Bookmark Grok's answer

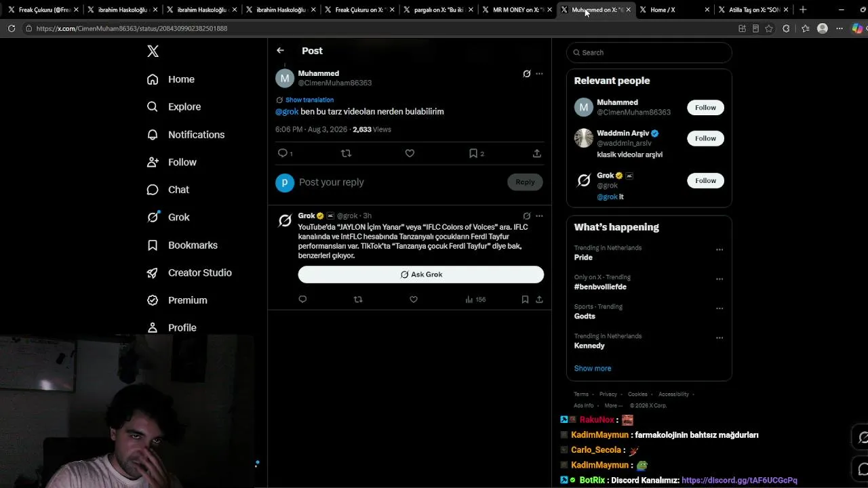525,300
